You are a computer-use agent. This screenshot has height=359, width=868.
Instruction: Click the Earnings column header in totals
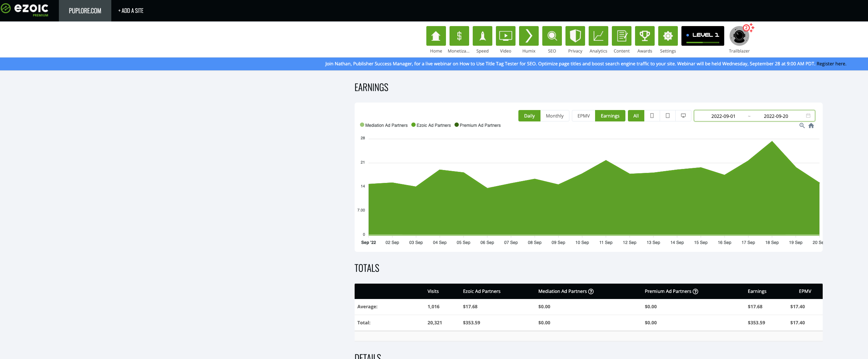click(x=757, y=291)
